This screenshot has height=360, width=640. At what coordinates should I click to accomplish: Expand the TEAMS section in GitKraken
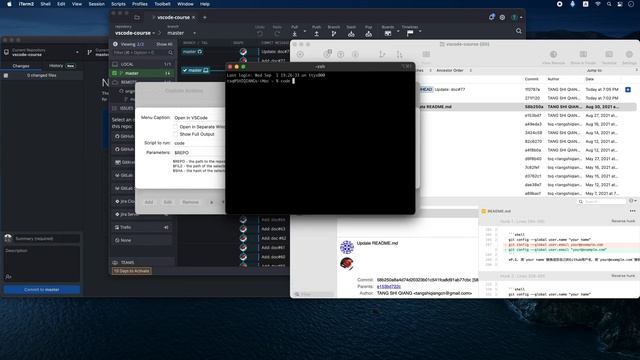pyautogui.click(x=142, y=262)
